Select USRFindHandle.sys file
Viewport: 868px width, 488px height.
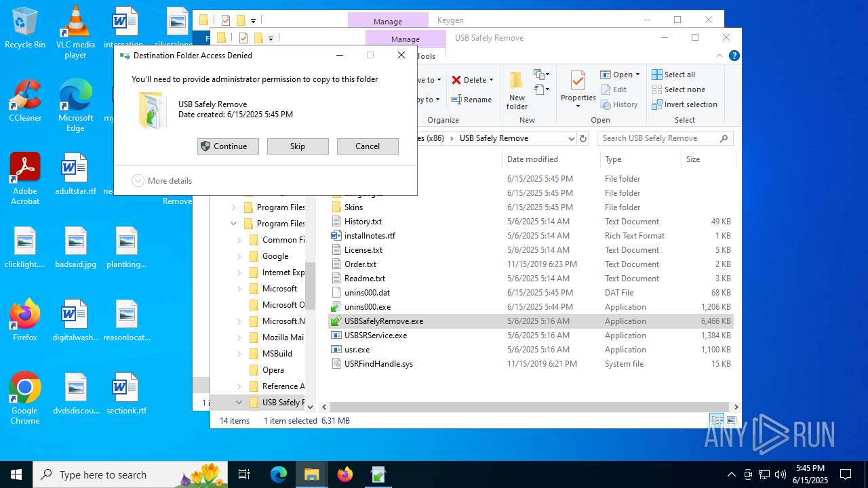click(530, 364)
